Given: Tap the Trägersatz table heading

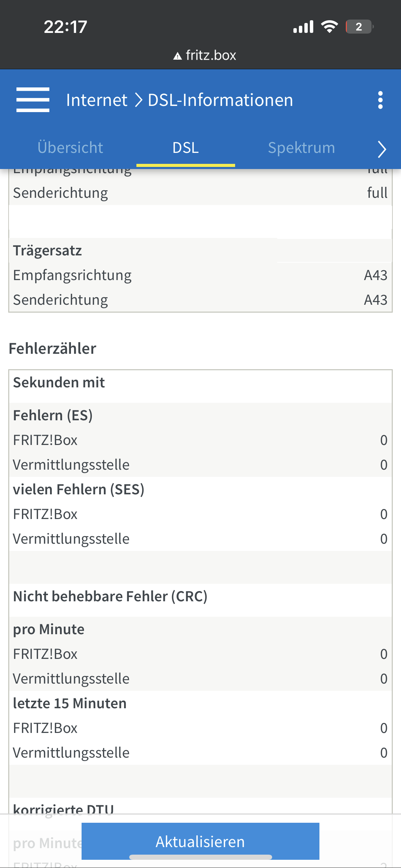Looking at the screenshot, I should [x=48, y=251].
